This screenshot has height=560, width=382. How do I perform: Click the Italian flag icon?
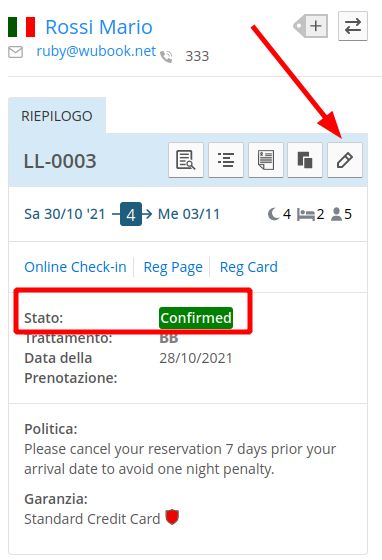22,27
